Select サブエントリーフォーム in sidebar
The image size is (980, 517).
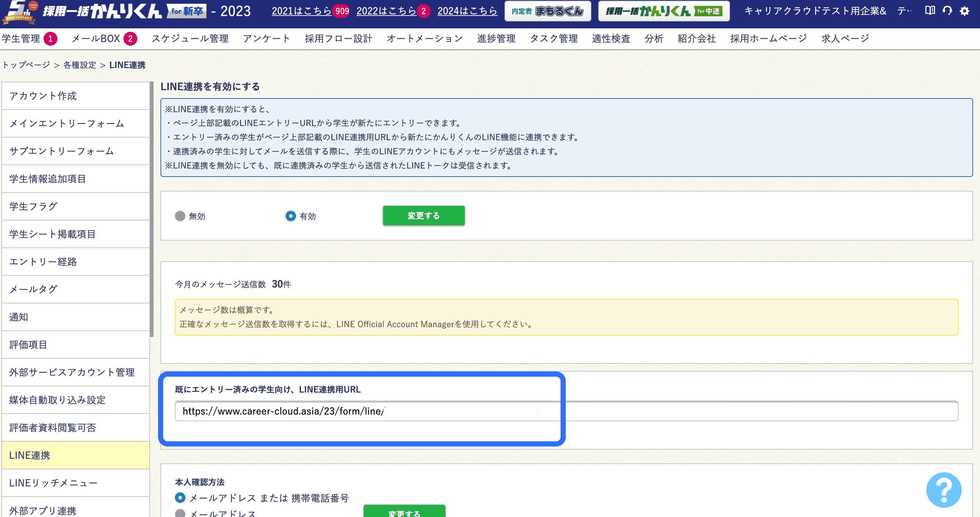[76, 151]
